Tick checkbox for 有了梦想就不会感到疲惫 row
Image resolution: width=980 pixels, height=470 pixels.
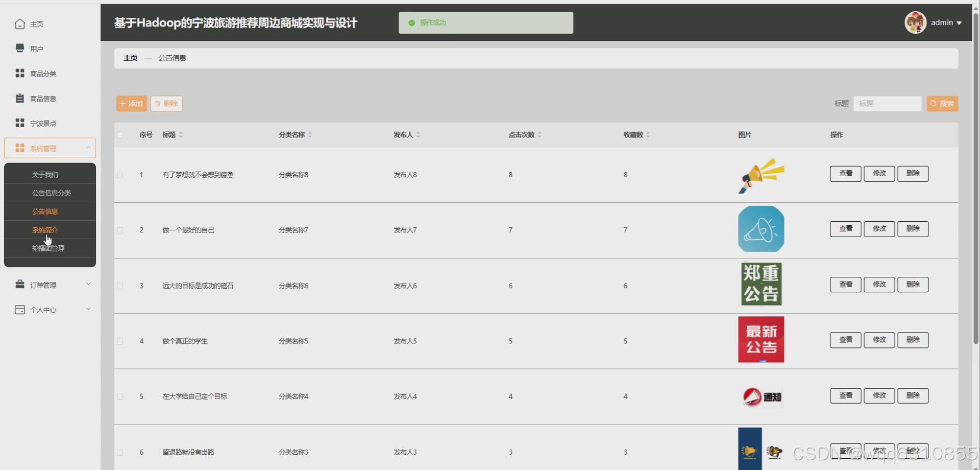coord(120,175)
